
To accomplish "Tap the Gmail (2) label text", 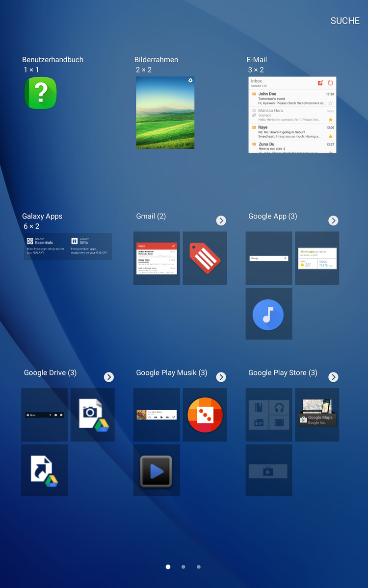I will (x=151, y=216).
